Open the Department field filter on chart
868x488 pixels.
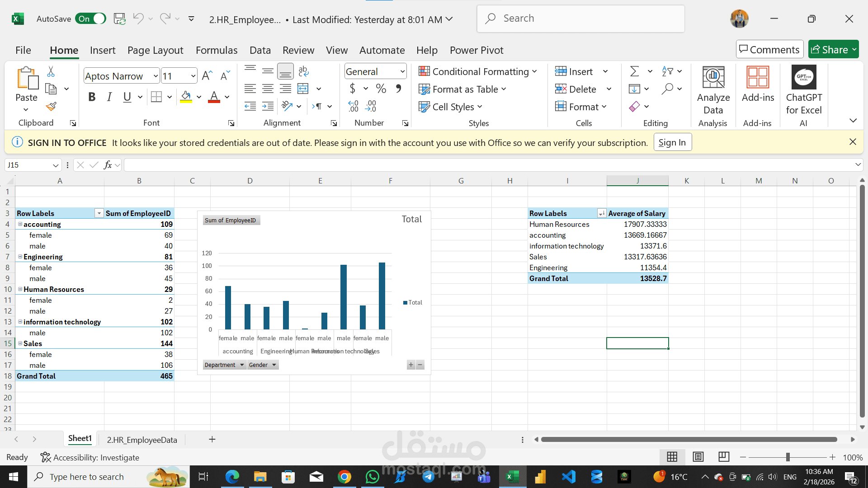click(x=242, y=365)
